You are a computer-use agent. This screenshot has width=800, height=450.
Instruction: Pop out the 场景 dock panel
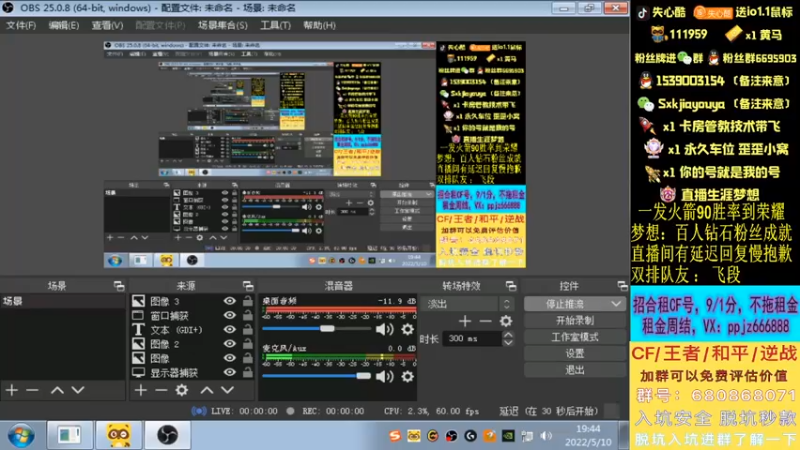point(119,286)
